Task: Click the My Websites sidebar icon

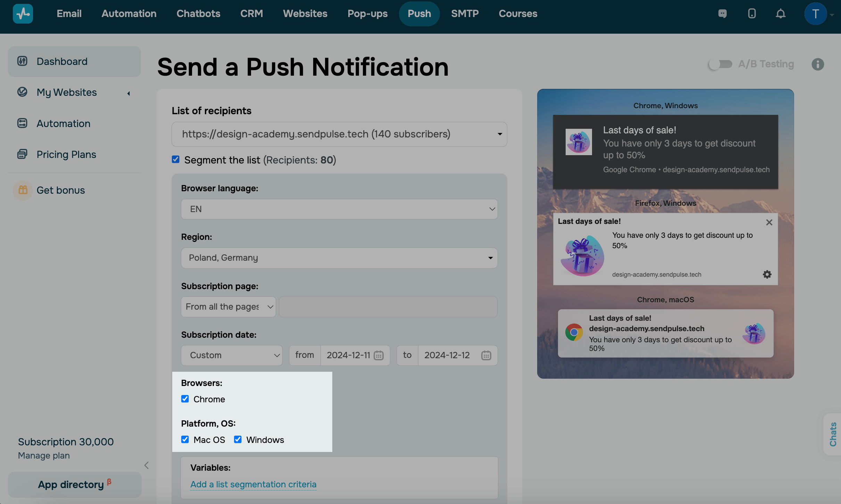Action: (x=22, y=92)
